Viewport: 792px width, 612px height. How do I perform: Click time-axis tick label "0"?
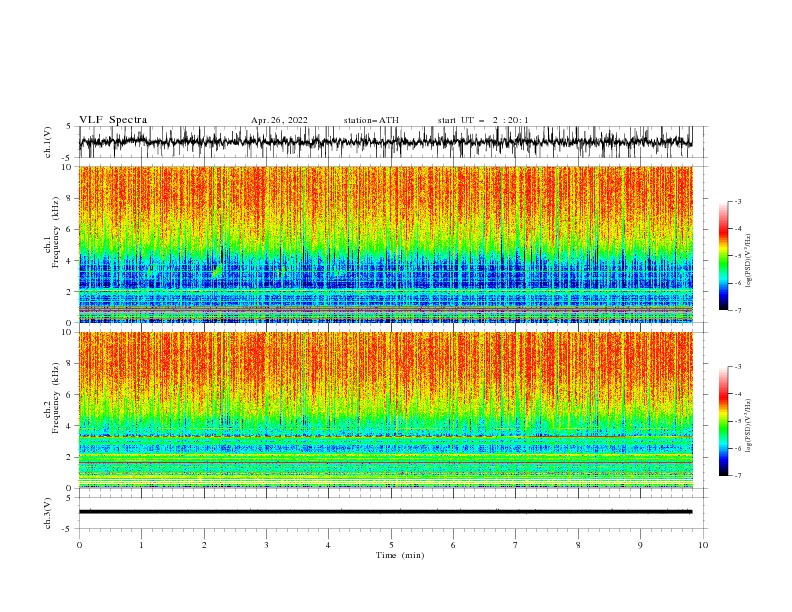[79, 545]
